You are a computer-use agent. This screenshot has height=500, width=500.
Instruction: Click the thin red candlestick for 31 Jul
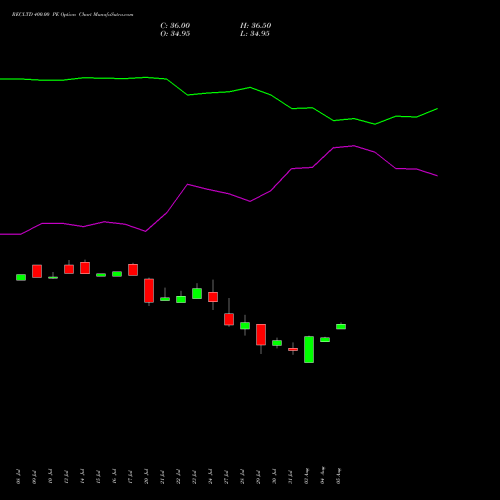click(x=293, y=349)
